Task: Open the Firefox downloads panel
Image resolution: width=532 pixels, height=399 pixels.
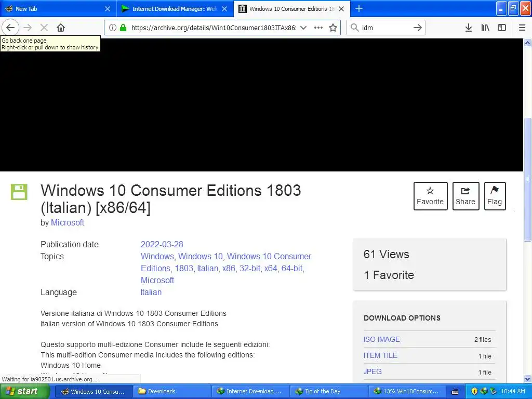Action: (469, 28)
